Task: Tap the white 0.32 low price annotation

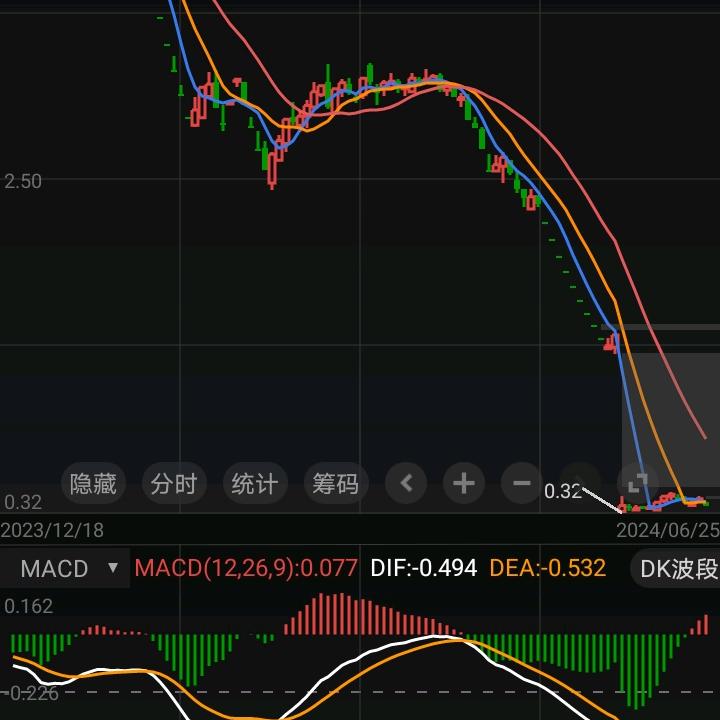Action: [563, 492]
